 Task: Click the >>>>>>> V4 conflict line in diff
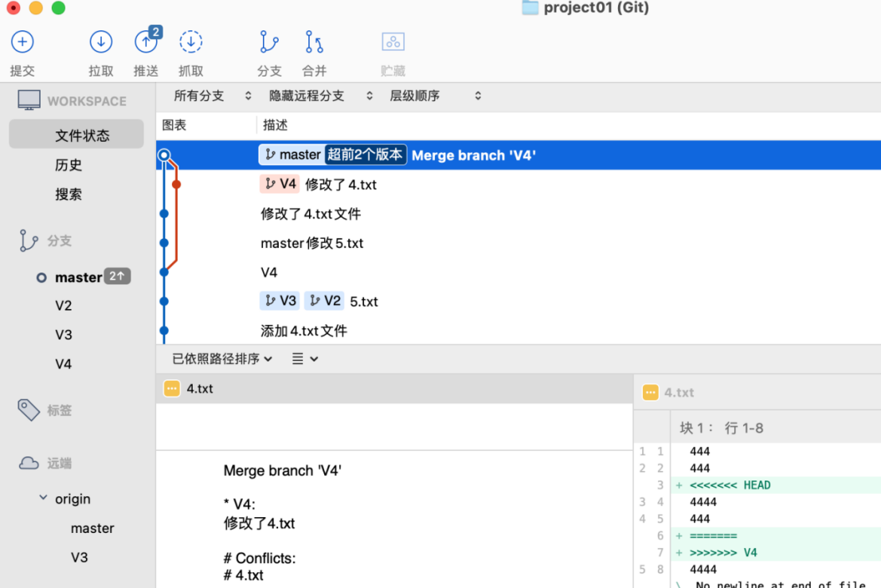point(723,553)
